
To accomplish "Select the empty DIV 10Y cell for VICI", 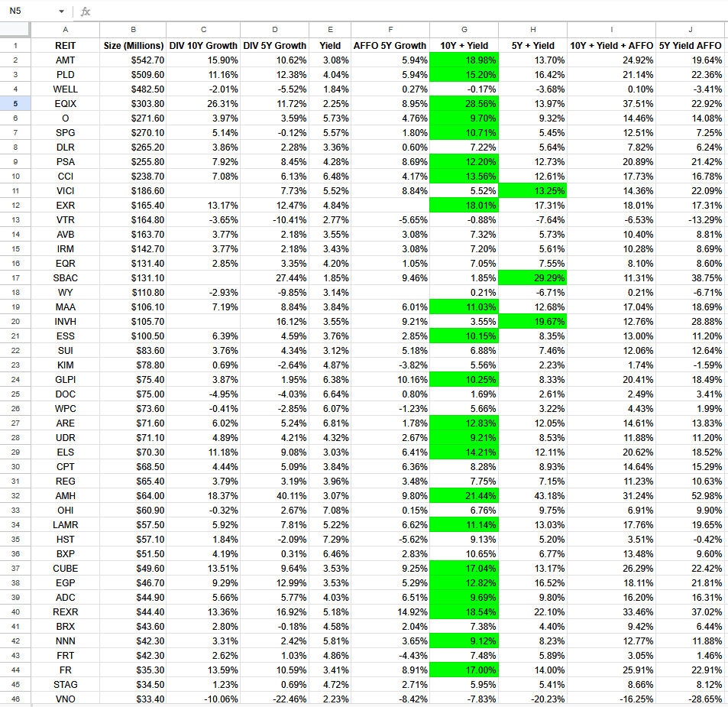I will 203,190.
